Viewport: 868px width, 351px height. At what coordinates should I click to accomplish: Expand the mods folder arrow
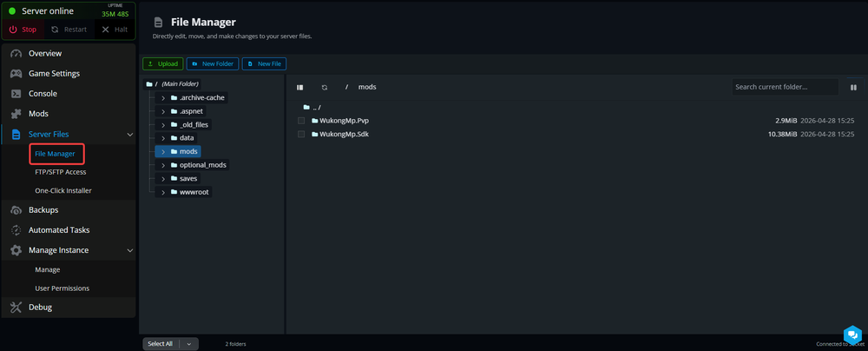[163, 151]
